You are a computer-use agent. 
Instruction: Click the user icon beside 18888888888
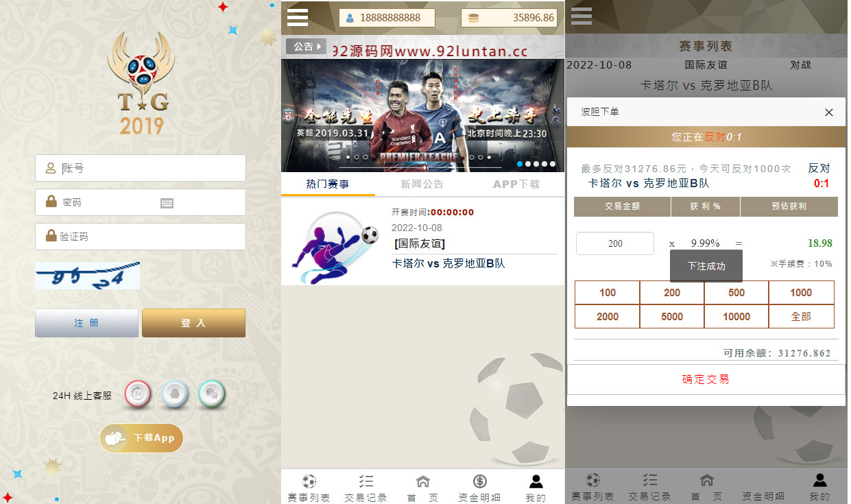(350, 18)
